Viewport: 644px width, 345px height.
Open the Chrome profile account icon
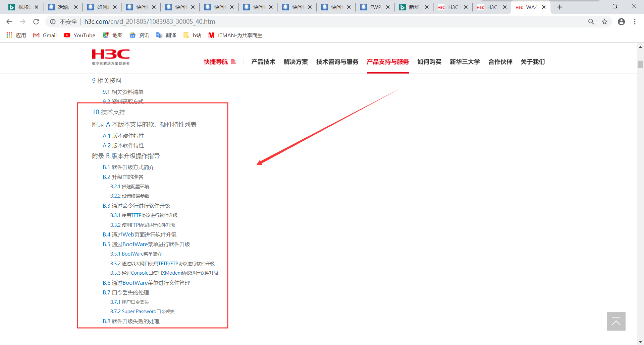[x=621, y=22]
